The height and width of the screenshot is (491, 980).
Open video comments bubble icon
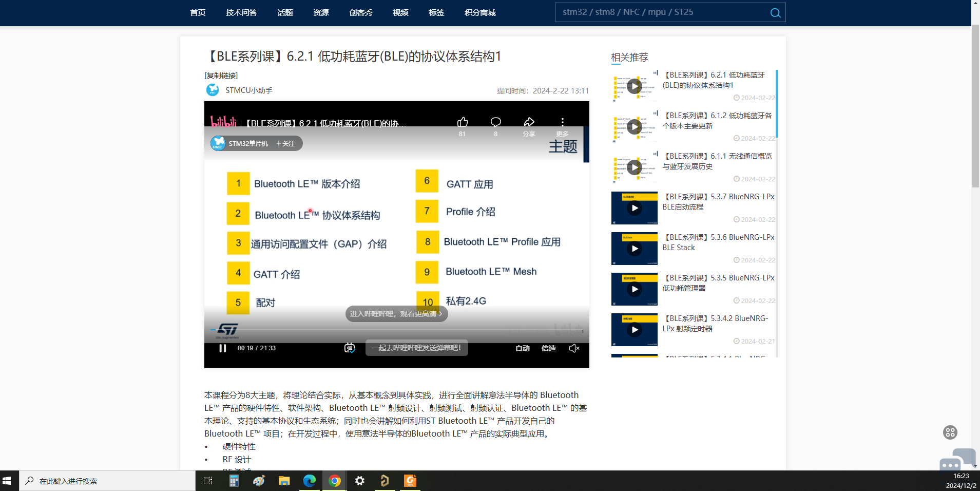coord(495,122)
